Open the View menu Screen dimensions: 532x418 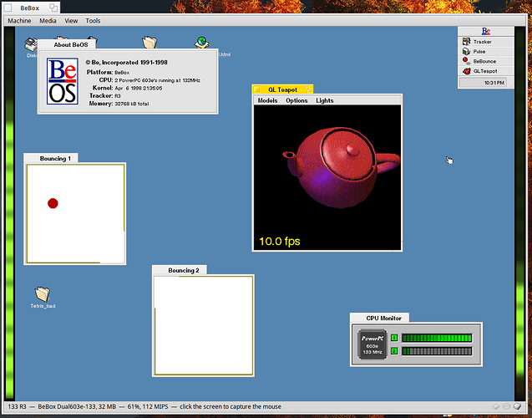pyautogui.click(x=71, y=21)
